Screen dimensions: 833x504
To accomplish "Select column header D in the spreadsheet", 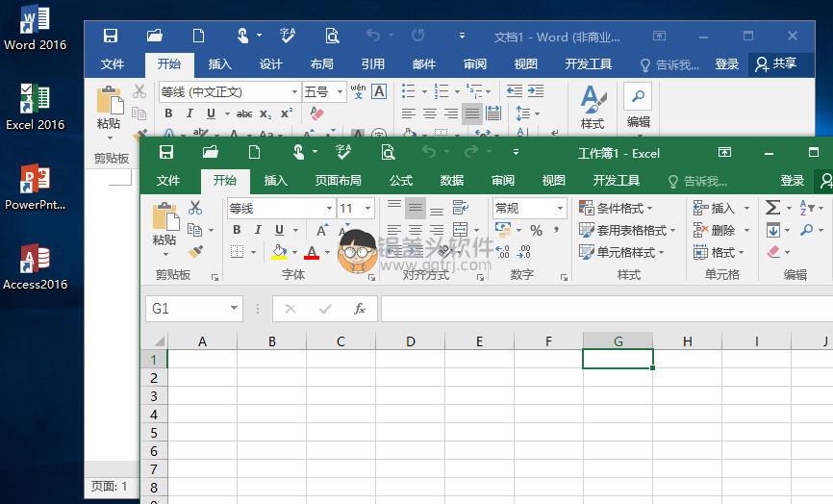I will point(410,341).
